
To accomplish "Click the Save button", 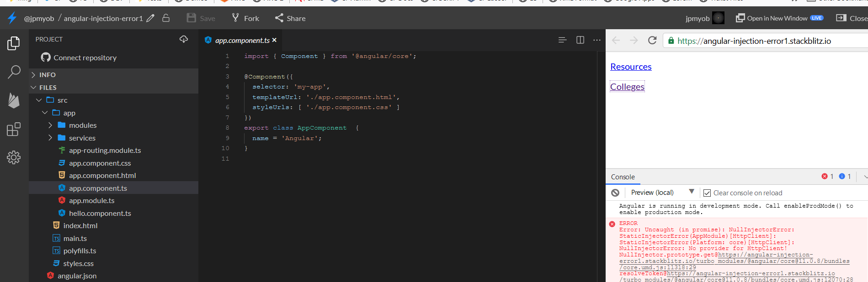I will (201, 18).
